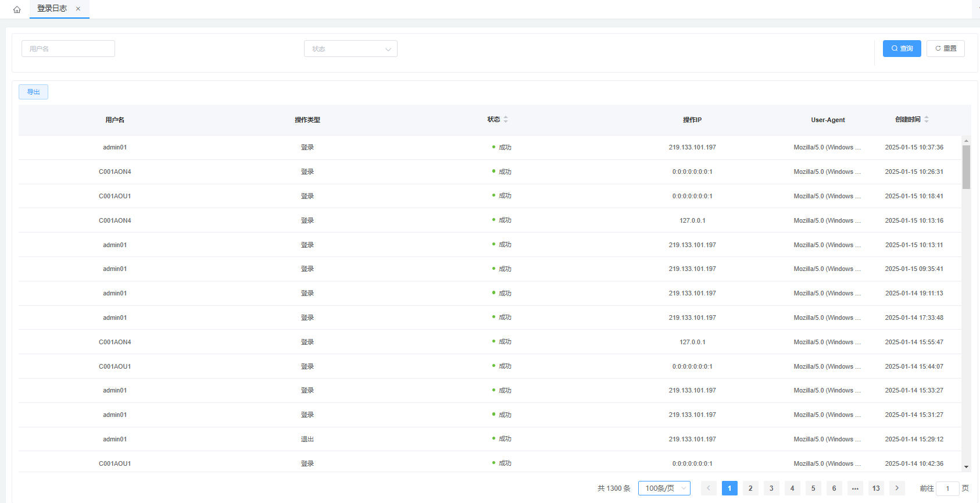Go to previous page arrow
The image size is (980, 503).
click(709, 488)
